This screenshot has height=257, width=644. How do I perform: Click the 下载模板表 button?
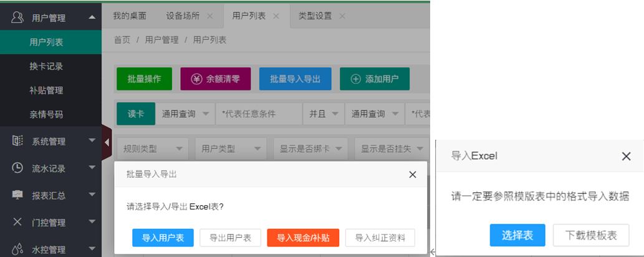[590, 235]
